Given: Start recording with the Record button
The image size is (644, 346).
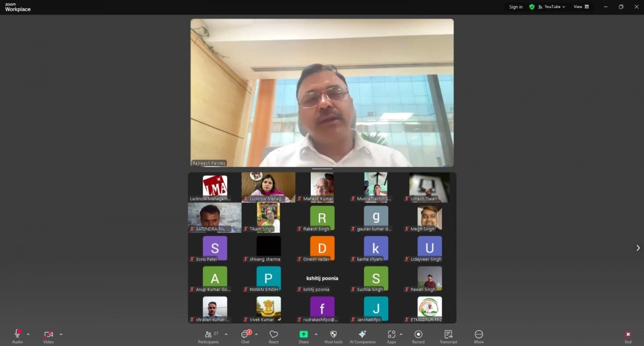Looking at the screenshot, I should point(418,336).
